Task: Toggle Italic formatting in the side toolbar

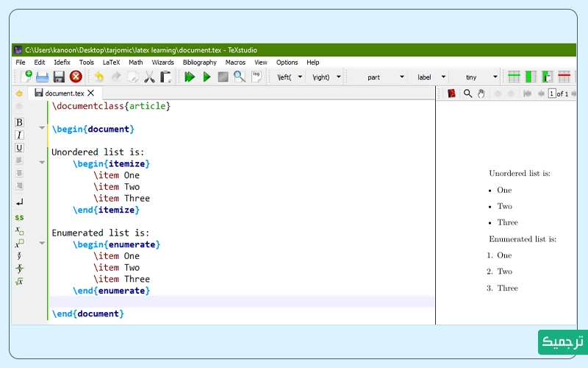Action: click(19, 135)
